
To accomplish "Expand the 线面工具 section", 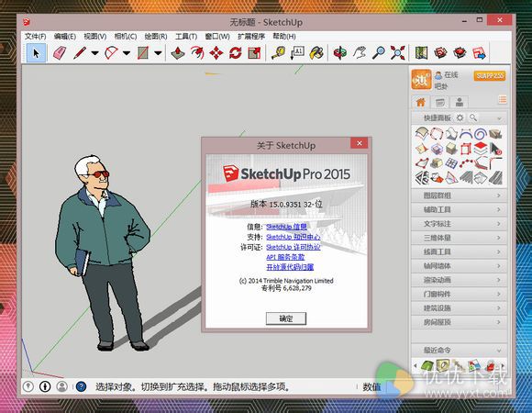I will 460,251.
